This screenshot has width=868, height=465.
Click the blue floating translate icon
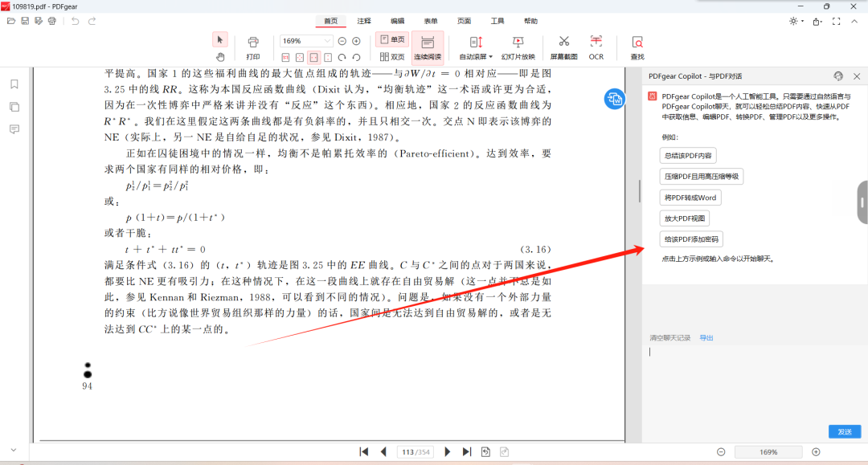(615, 99)
